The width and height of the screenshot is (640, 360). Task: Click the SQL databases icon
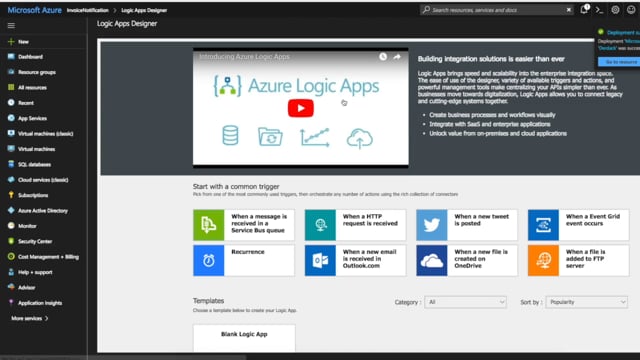[x=11, y=164]
